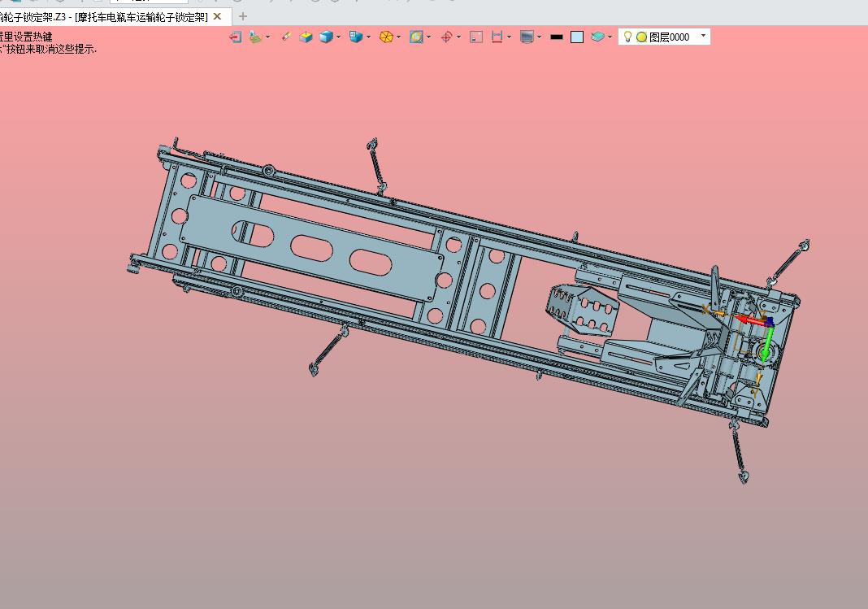Click the exit icon with red arrow
The width and height of the screenshot is (868, 609).
pyautogui.click(x=235, y=37)
